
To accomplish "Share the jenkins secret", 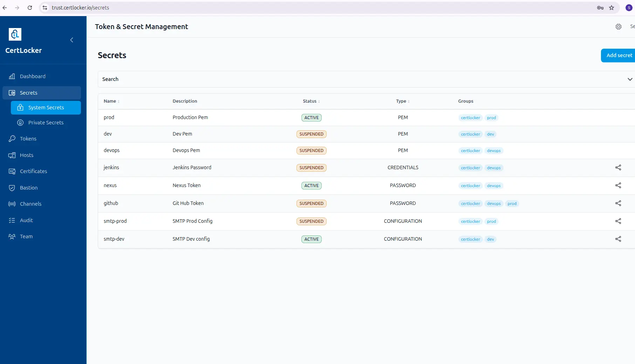I will click(618, 167).
